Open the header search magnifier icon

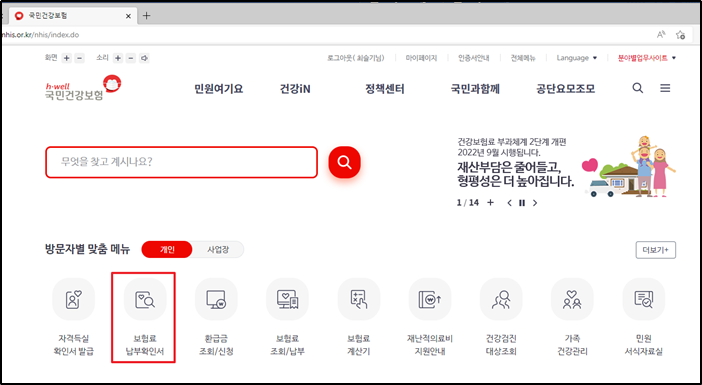point(638,88)
